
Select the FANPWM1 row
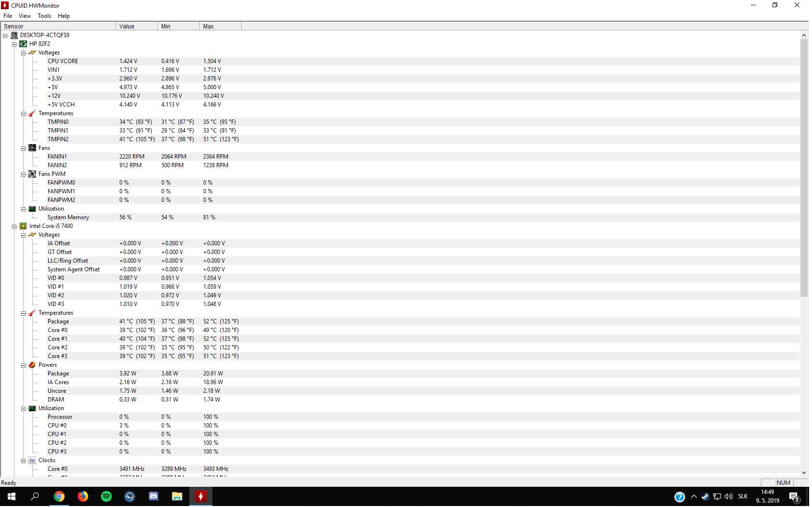tap(400, 191)
